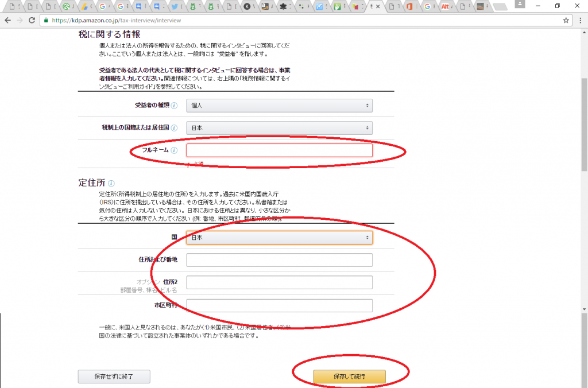Click the info icon beside 受益者の種類

(x=175, y=106)
